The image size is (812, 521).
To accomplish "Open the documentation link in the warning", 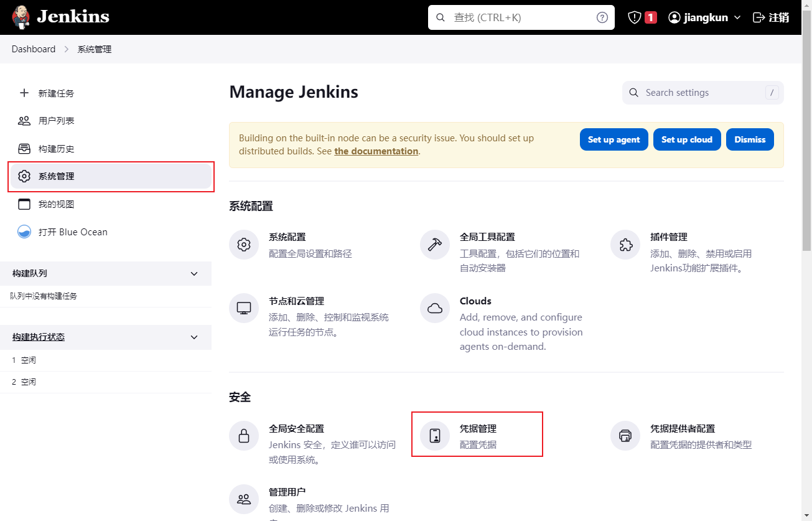I will [x=376, y=151].
